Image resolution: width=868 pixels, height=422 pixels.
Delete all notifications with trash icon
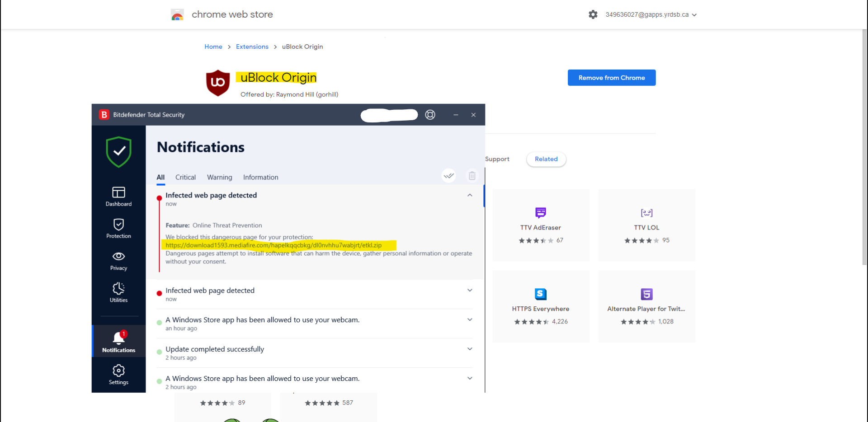472,176
